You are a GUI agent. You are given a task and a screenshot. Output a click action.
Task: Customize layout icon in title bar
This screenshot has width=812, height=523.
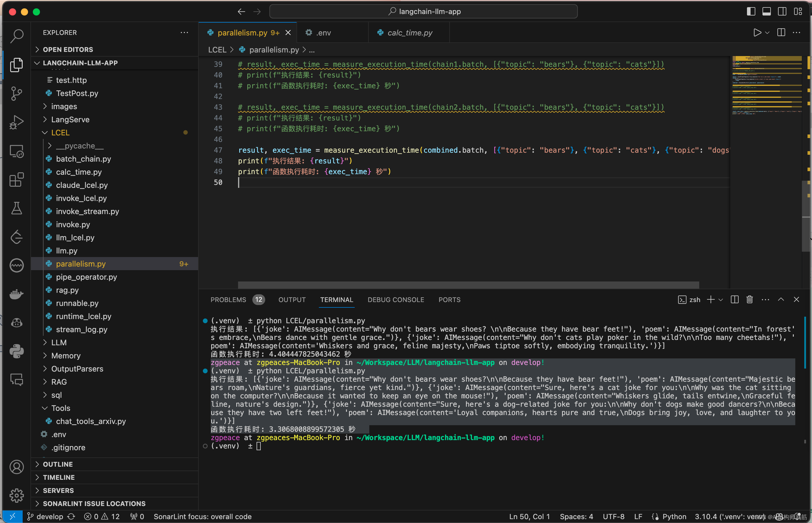(x=798, y=12)
